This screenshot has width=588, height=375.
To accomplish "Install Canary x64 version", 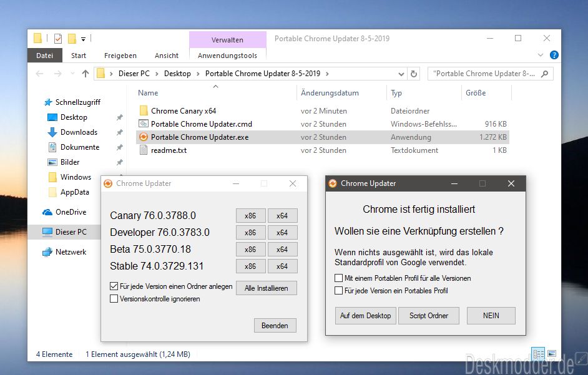I will 282,216.
